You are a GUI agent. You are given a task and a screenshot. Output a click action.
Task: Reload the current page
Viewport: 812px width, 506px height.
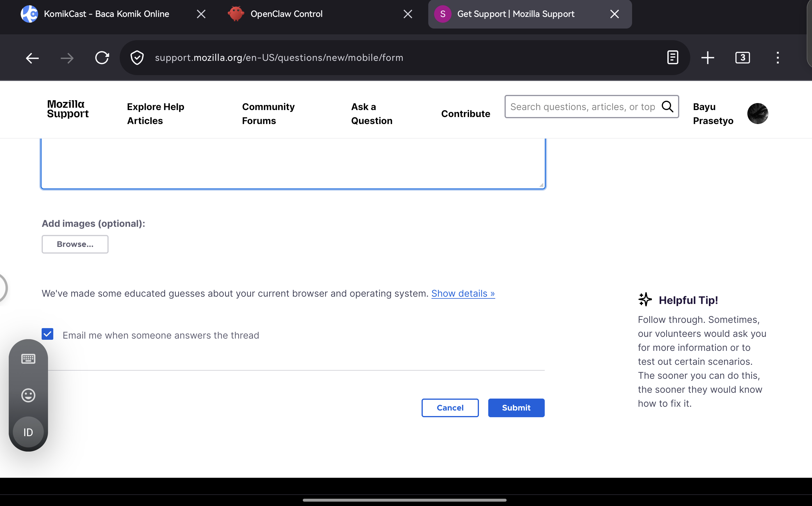pos(102,58)
